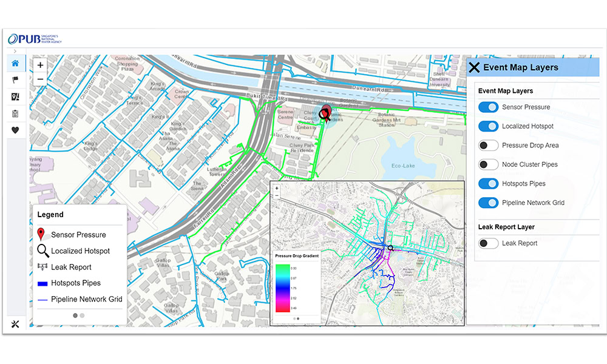
Task: Switch to second legend page dot
Action: point(83,315)
